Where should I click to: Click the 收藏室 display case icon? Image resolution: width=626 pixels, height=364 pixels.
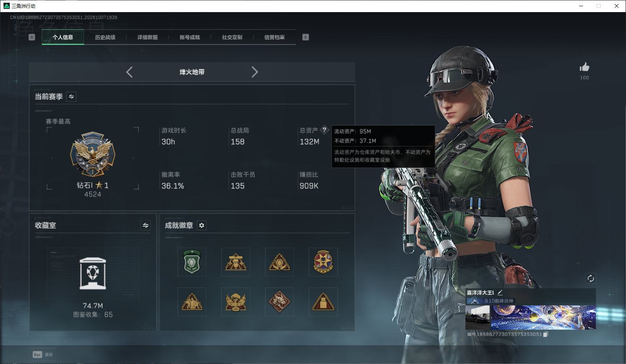(93, 273)
